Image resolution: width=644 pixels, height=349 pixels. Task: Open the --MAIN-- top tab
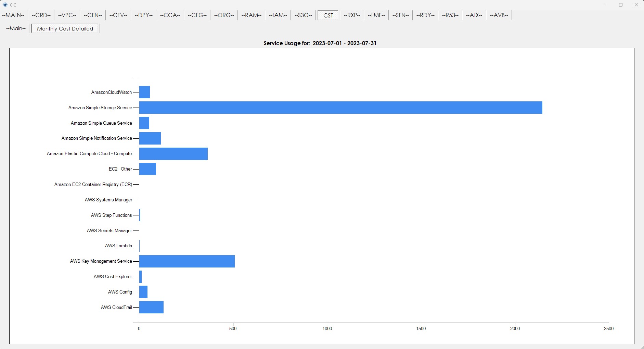pos(13,15)
